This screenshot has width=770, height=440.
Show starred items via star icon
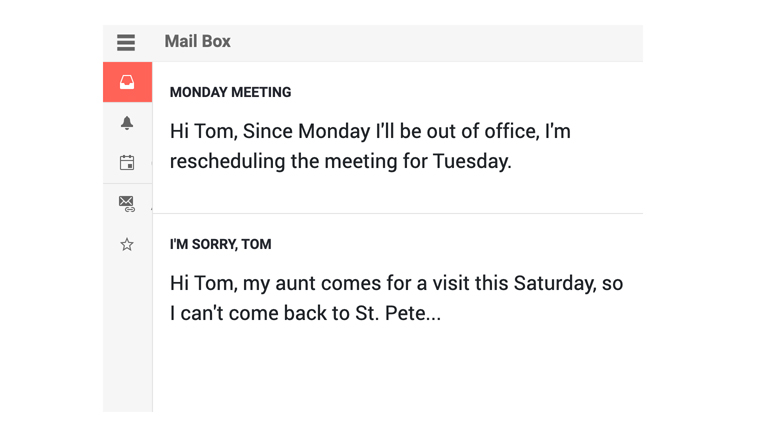coord(127,244)
